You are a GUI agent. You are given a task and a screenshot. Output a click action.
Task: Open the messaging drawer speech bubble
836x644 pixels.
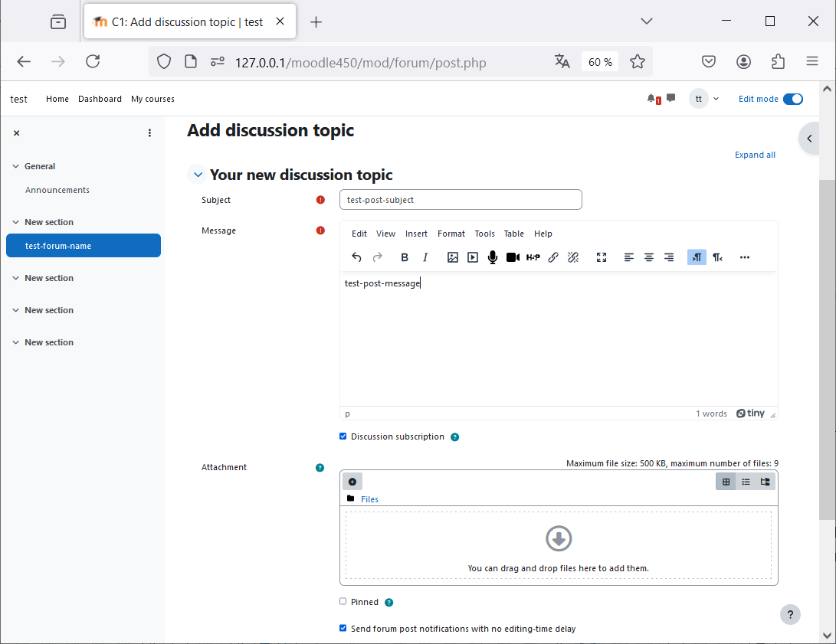coord(670,98)
